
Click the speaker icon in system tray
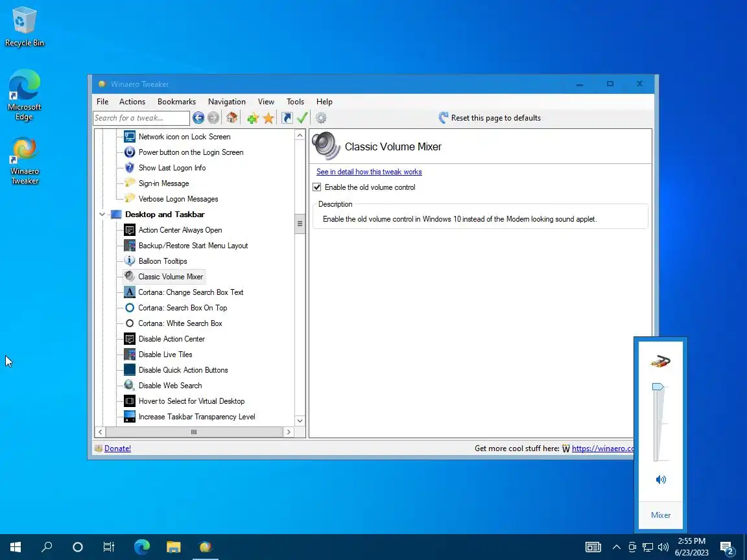[x=663, y=547]
